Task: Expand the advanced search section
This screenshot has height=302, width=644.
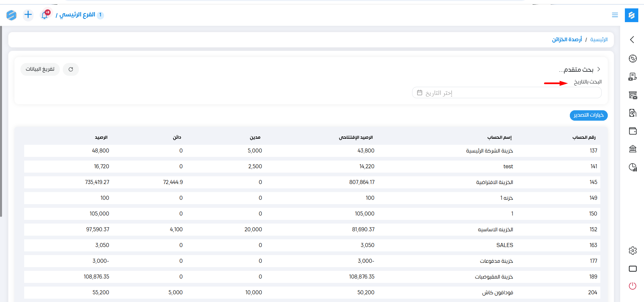Action: tap(579, 69)
